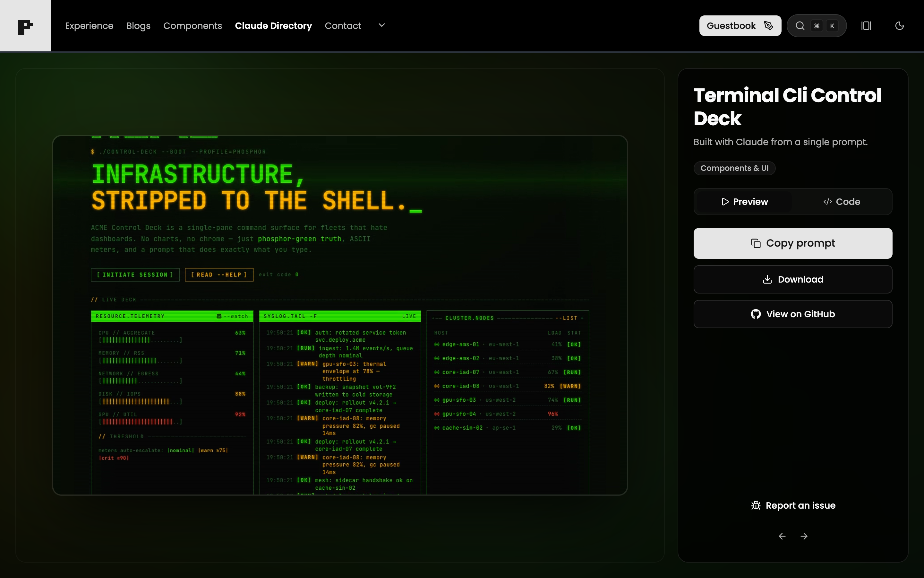Viewport: 924px width, 578px height.
Task: Click the copy icon in Copy prompt
Action: coord(756,243)
